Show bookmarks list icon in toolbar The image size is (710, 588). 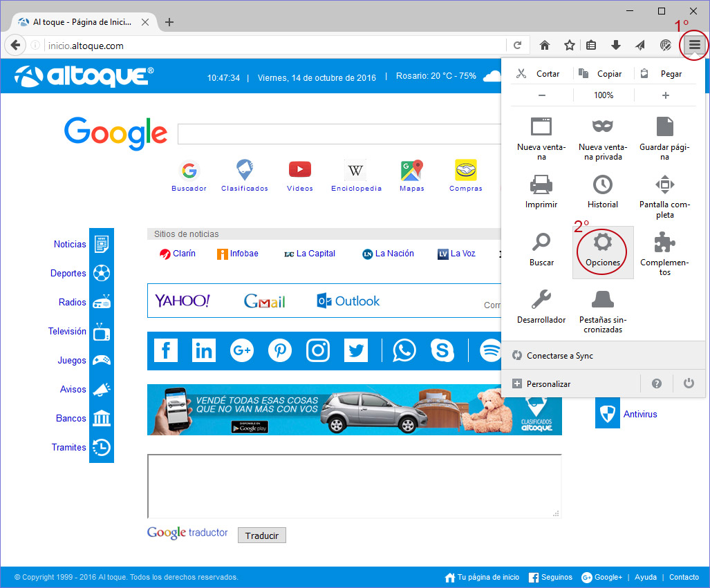click(x=591, y=45)
